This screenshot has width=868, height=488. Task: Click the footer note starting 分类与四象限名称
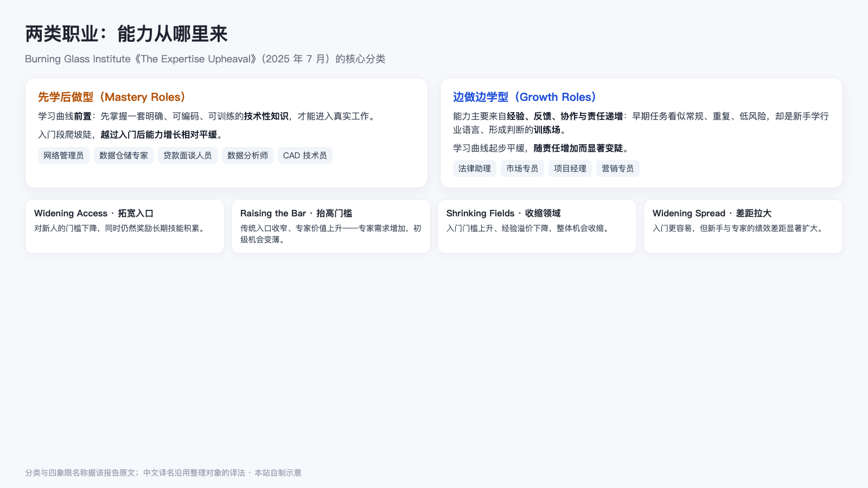point(163,473)
